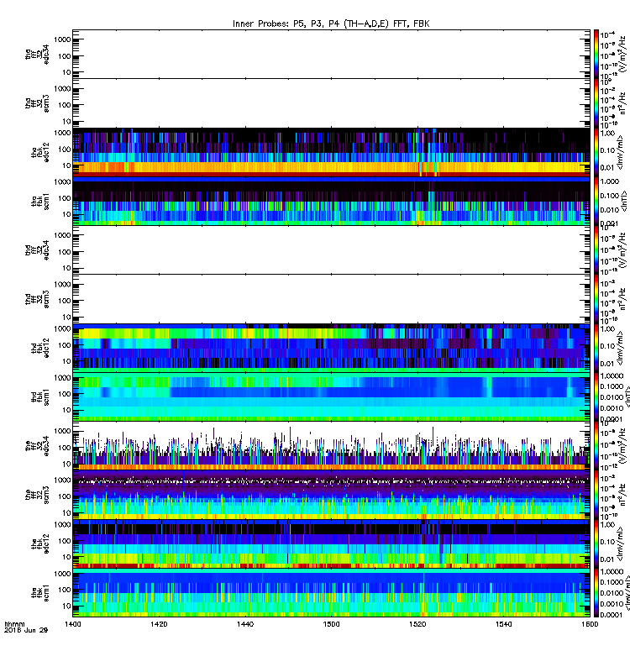Click the 'tha fff 32 scm3' panel label

(x=37, y=103)
